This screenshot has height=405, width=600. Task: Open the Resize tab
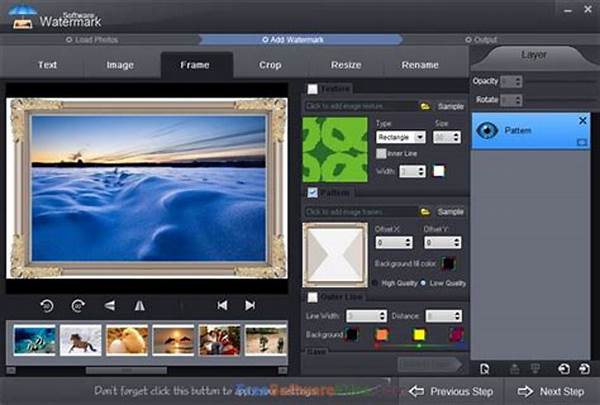pos(346,65)
